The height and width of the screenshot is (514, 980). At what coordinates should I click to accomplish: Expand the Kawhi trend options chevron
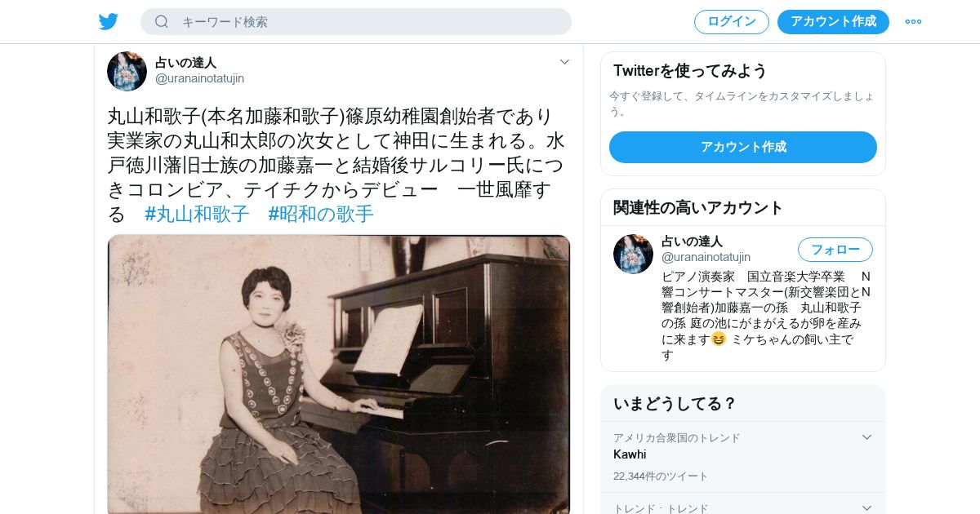[x=866, y=437]
